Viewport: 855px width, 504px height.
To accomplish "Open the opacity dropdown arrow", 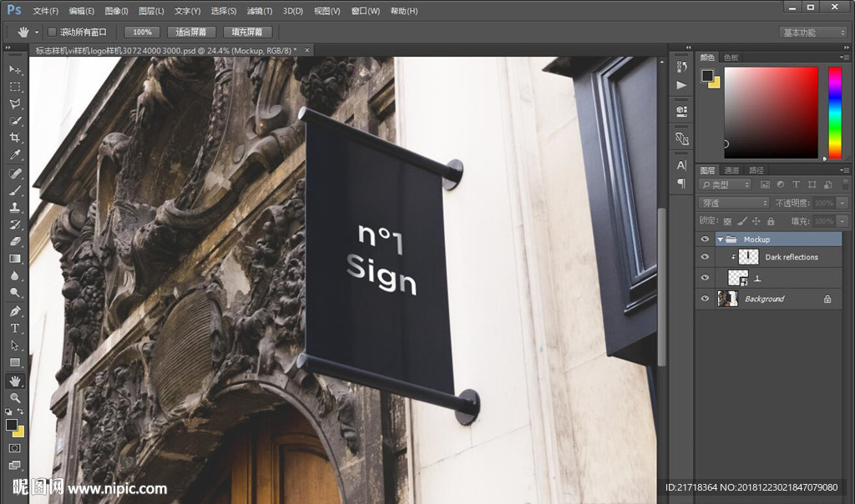I will 843,203.
